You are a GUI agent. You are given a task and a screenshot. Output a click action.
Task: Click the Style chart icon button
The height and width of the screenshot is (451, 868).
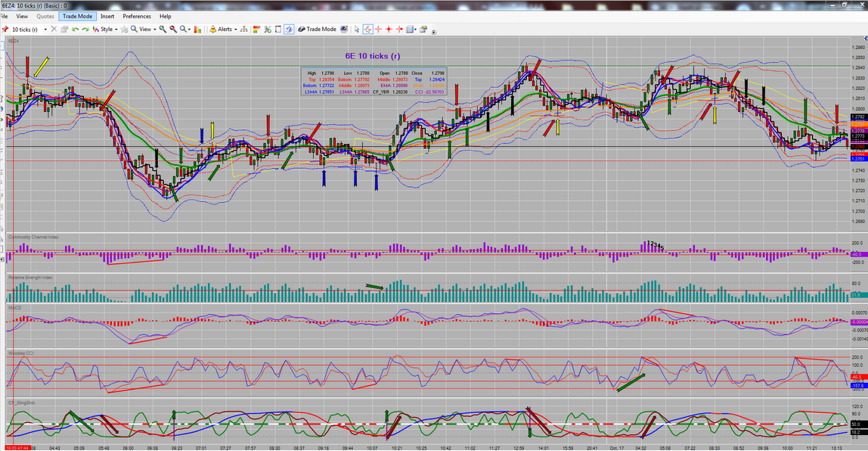click(x=102, y=30)
